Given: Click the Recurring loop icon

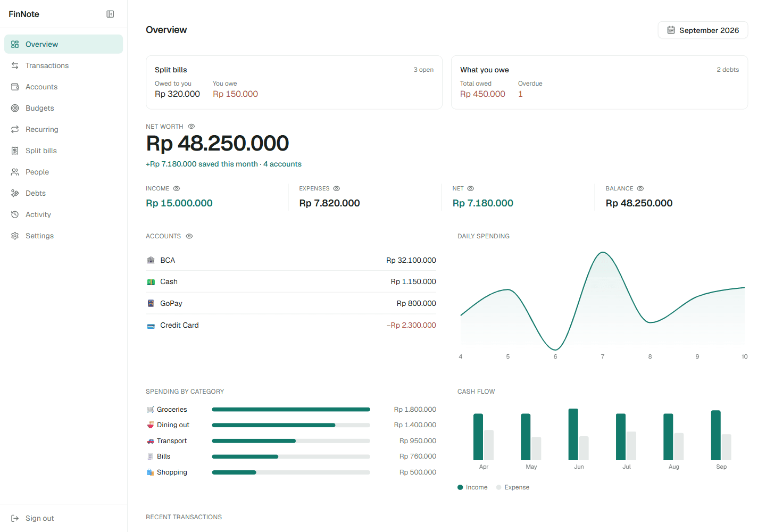Looking at the screenshot, I should tap(15, 129).
